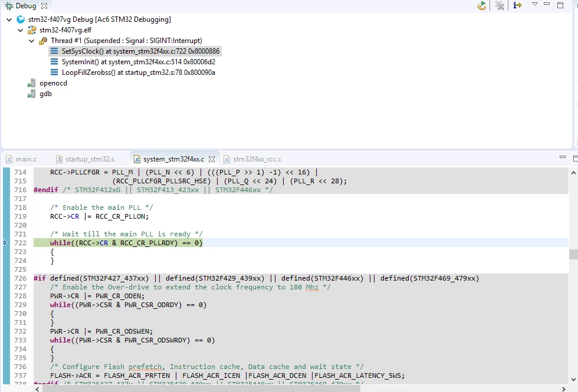
Task: Click the editor vertical scrollbar up arrow
Action: [573, 172]
